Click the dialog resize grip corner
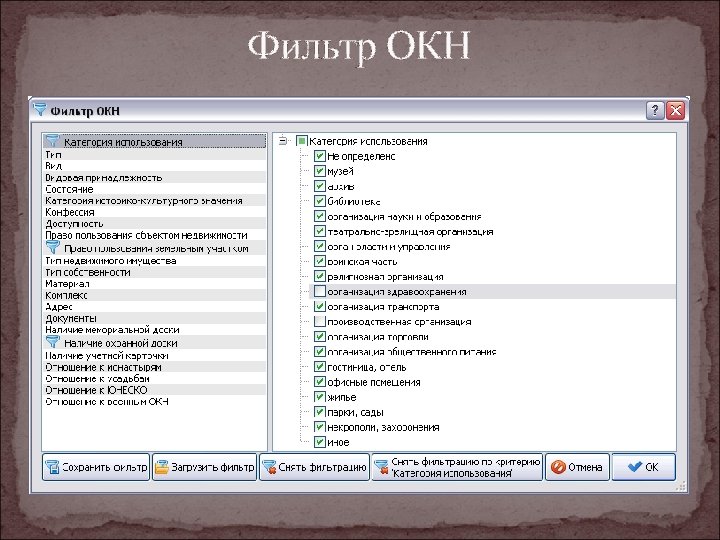720x540 pixels. click(x=682, y=486)
